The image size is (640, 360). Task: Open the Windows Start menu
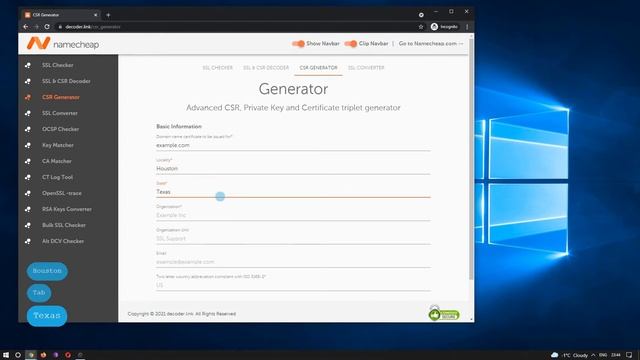point(6,355)
